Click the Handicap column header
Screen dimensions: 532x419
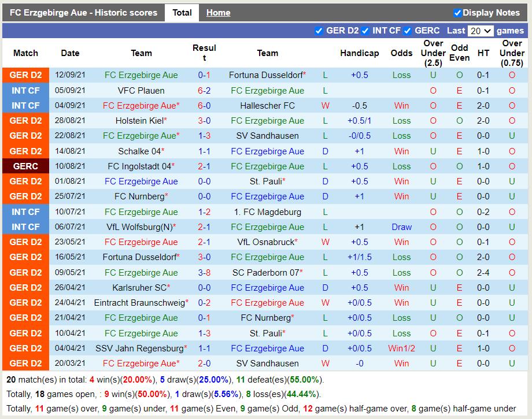coord(359,53)
